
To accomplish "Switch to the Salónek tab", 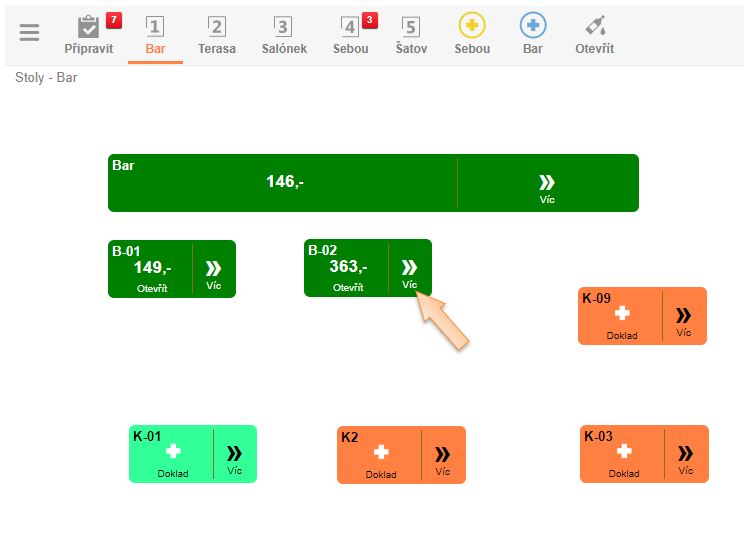I will click(x=283, y=33).
